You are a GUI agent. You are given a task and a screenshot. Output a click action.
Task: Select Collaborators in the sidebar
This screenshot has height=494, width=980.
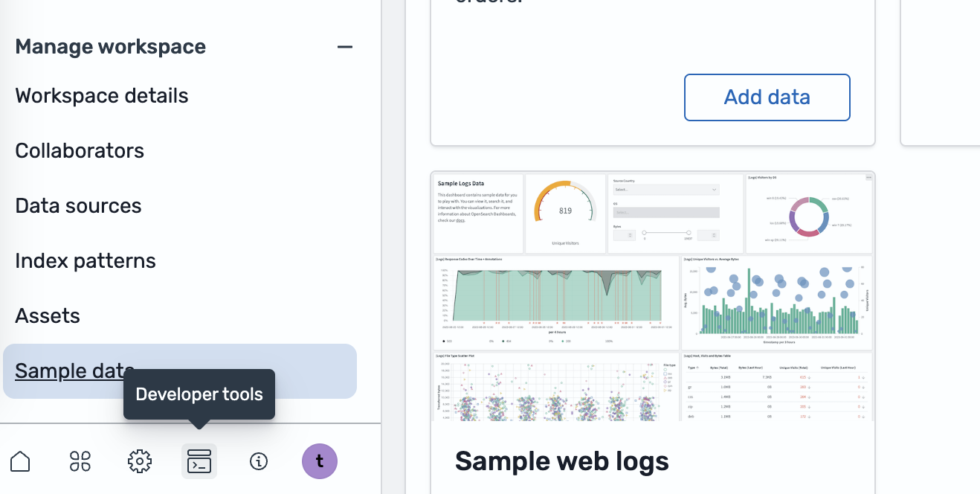[x=79, y=150]
